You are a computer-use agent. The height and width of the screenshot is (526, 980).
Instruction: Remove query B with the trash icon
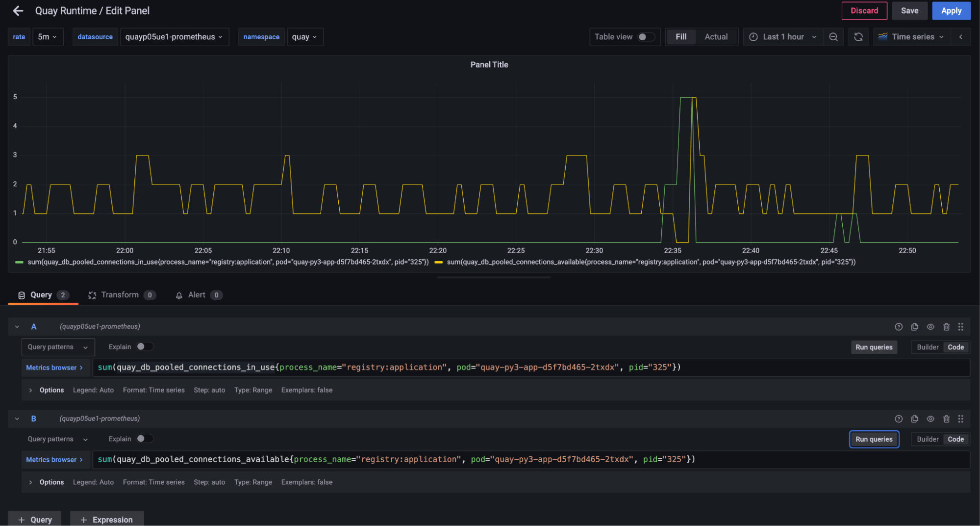click(x=946, y=419)
